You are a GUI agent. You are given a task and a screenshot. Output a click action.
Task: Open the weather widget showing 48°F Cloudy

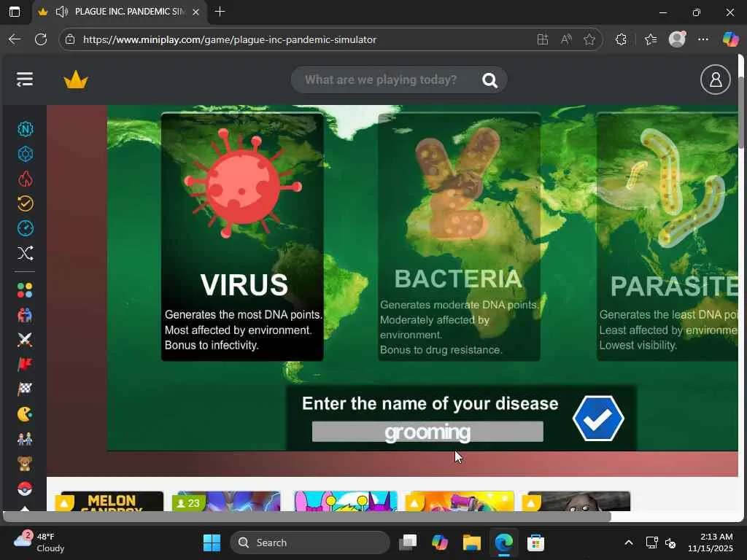pos(39,542)
